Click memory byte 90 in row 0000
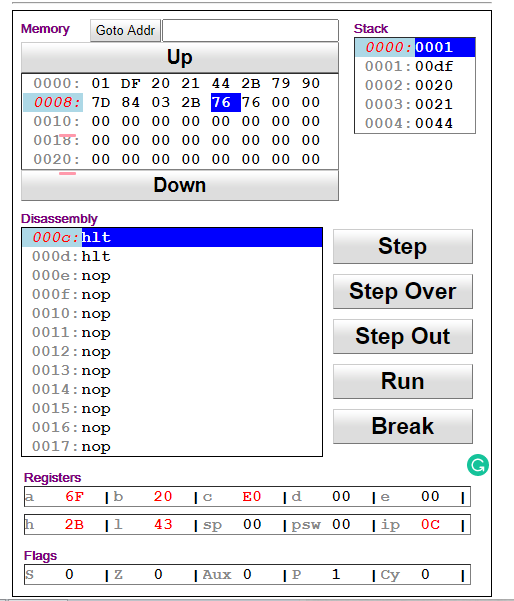This screenshot has height=601, width=514. click(x=311, y=83)
